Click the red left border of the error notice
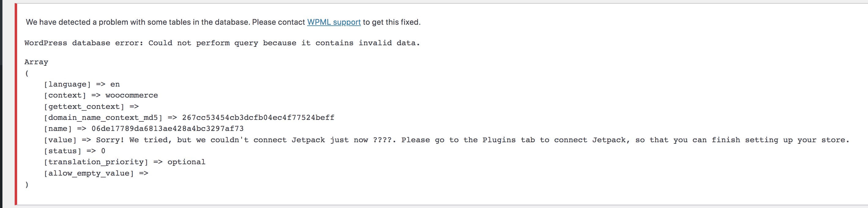The image size is (868, 208). [16, 104]
